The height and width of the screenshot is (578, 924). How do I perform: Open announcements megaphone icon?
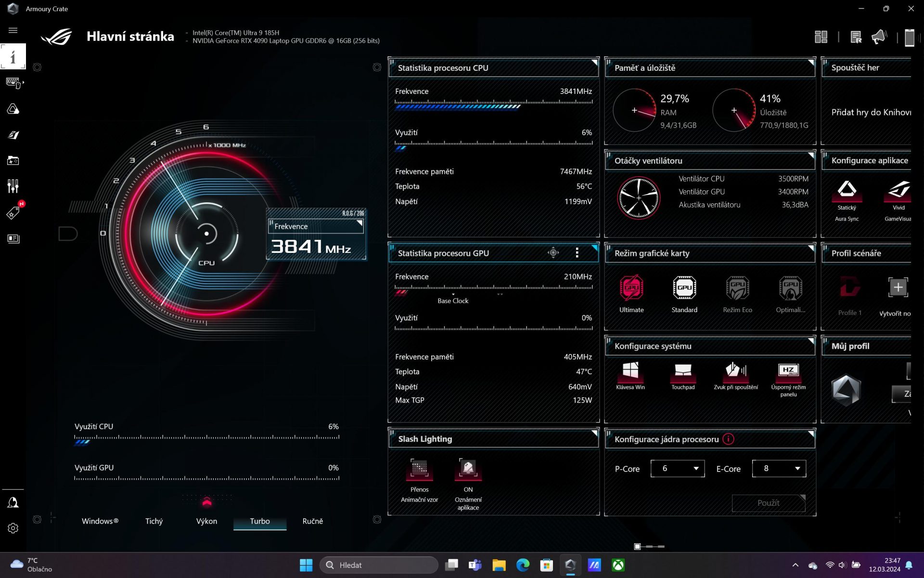pyautogui.click(x=879, y=37)
